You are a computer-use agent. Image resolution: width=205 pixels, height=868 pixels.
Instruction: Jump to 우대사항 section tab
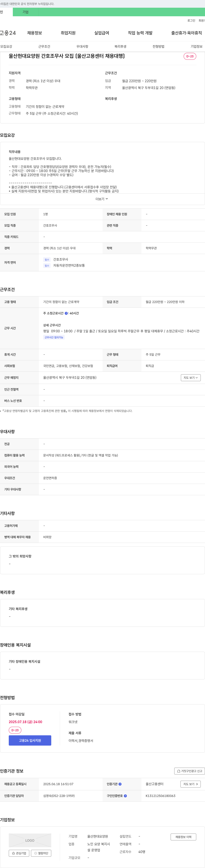(82, 46)
